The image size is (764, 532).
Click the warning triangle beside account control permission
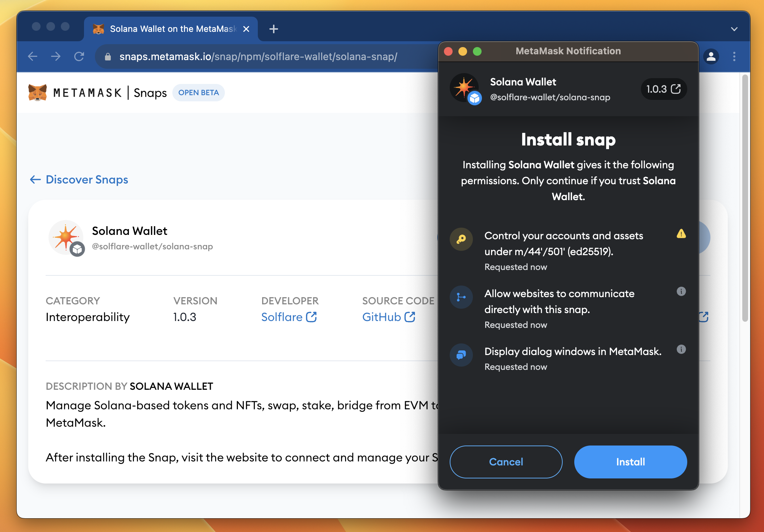[x=681, y=234]
